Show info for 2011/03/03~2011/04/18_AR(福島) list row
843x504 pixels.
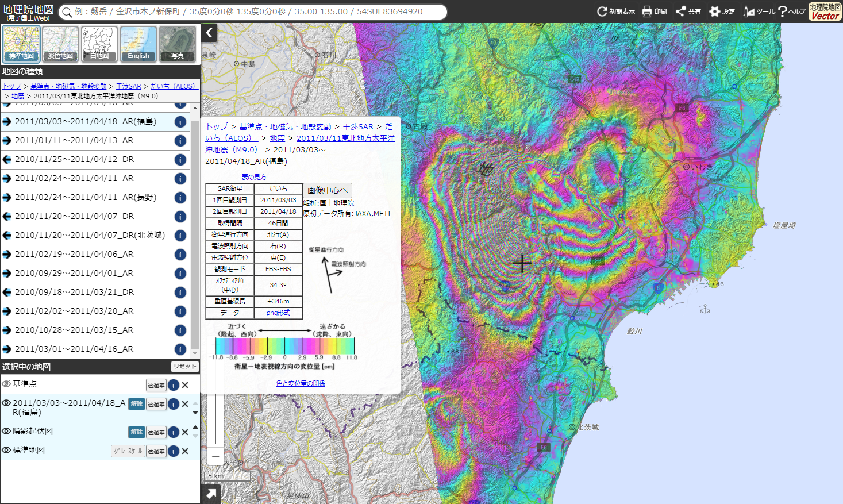[x=180, y=122]
